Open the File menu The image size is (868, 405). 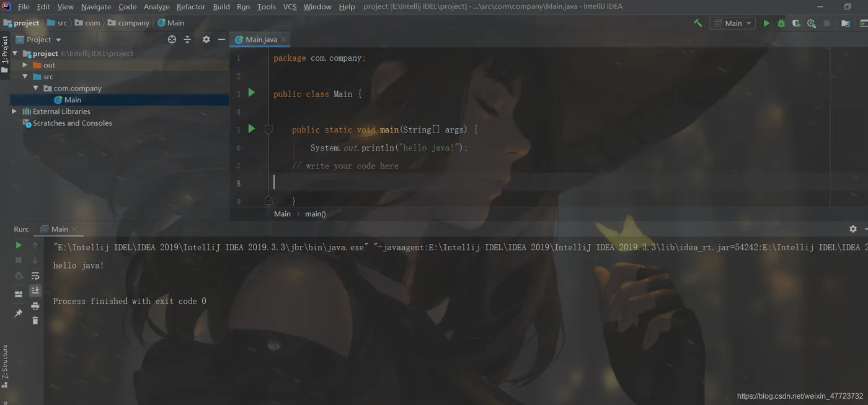pos(24,6)
